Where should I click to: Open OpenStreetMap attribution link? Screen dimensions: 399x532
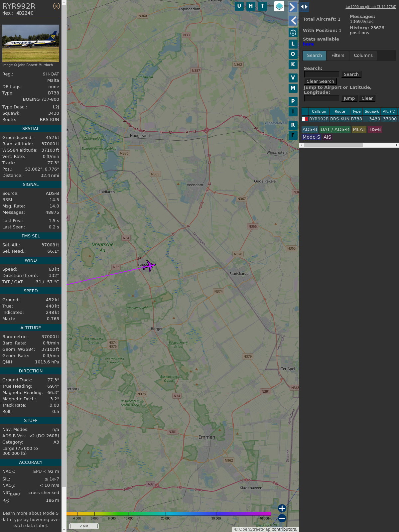(255, 529)
